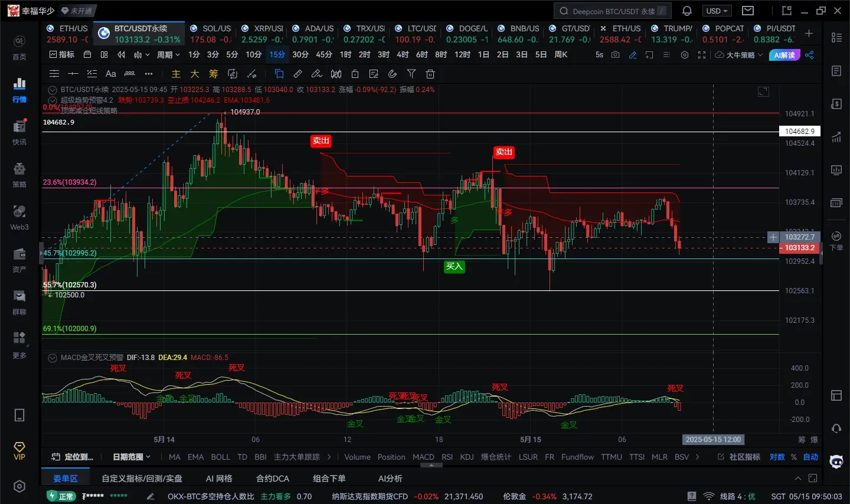Toggle 自动 auto scale
Screen dimensions: 850x504
[810, 457]
